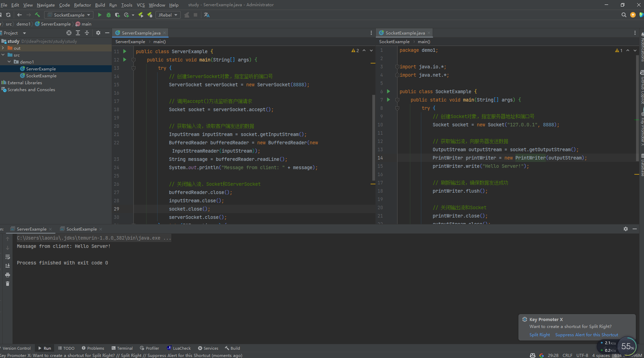
Task: Clear console output with the trash icon
Action: coord(8,284)
